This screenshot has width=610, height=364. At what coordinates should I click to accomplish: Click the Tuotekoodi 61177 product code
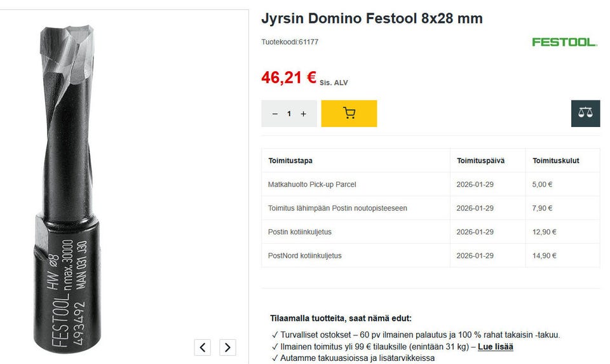(x=290, y=42)
